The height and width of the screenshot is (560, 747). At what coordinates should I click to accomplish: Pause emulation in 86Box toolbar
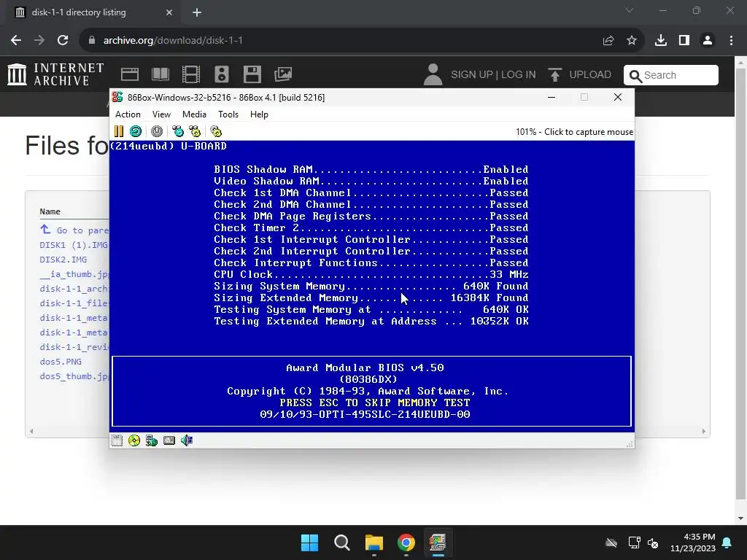[119, 131]
